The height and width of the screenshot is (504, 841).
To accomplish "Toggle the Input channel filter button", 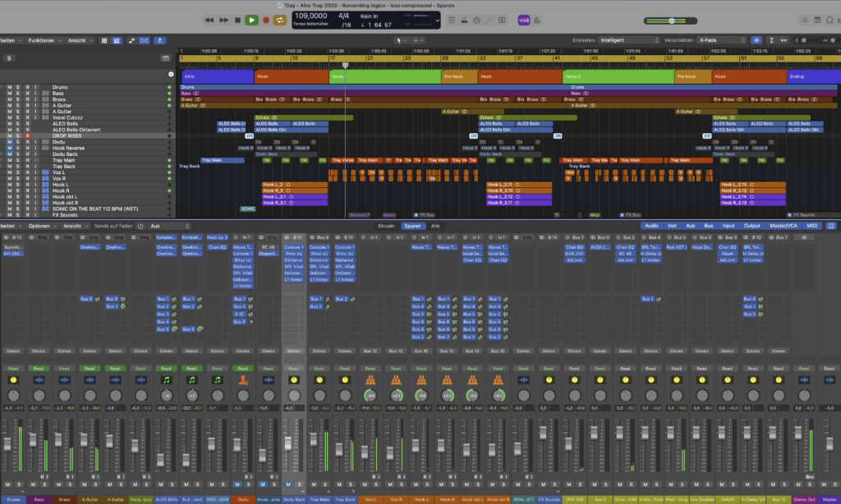I will pyautogui.click(x=728, y=226).
